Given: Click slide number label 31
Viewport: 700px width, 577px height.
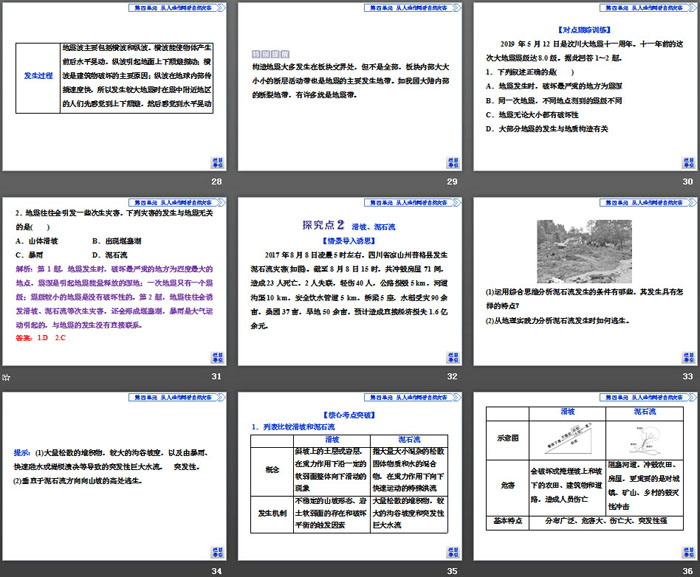Looking at the screenshot, I should click(217, 376).
